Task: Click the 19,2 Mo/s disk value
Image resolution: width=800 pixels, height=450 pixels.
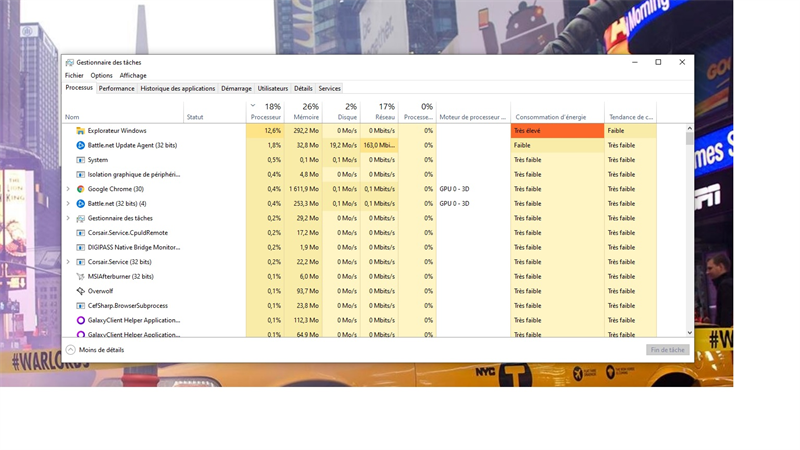Action: (x=343, y=145)
